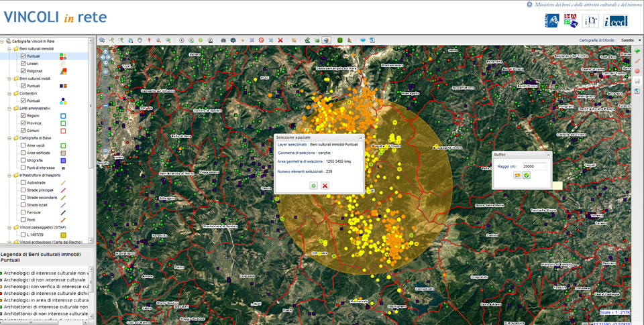
Task: Click the red location pin tool
Action: (x=149, y=40)
